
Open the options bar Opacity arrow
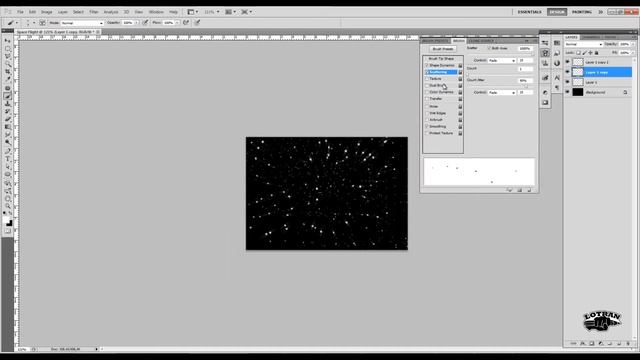(x=137, y=23)
